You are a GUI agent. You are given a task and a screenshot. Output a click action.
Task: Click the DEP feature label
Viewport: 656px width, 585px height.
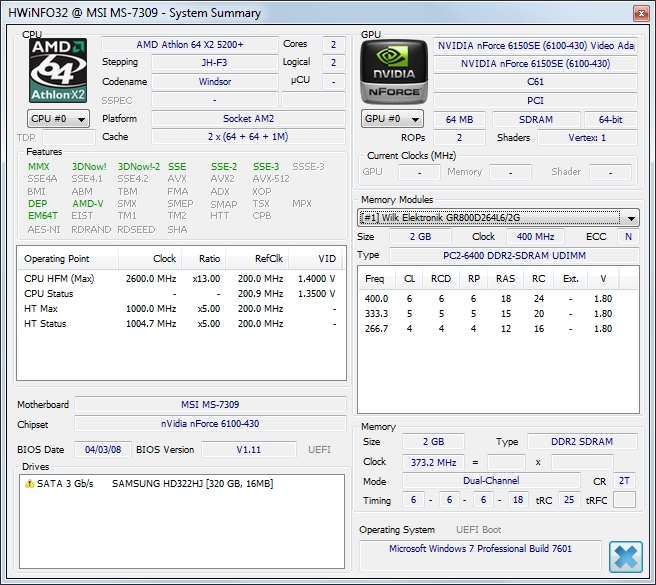37,204
